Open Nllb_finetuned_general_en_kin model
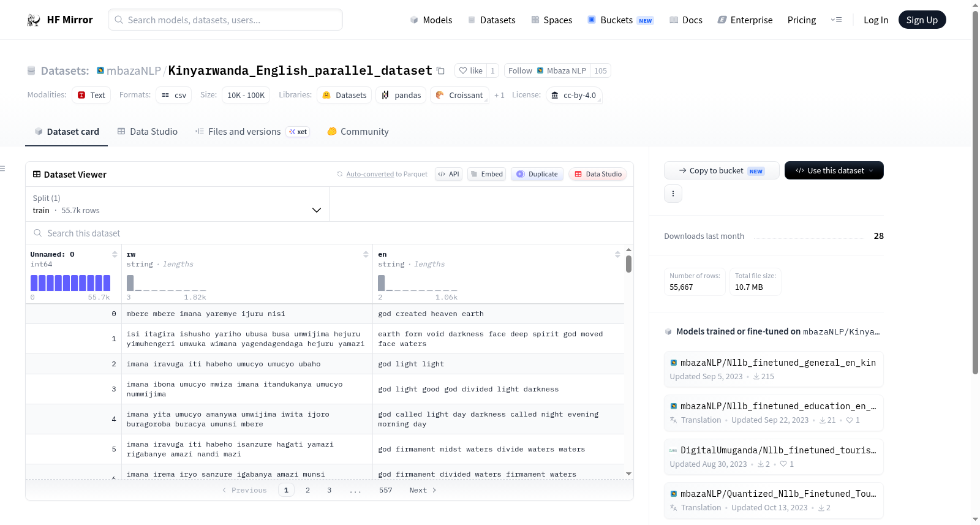The image size is (980, 525). [x=774, y=369]
